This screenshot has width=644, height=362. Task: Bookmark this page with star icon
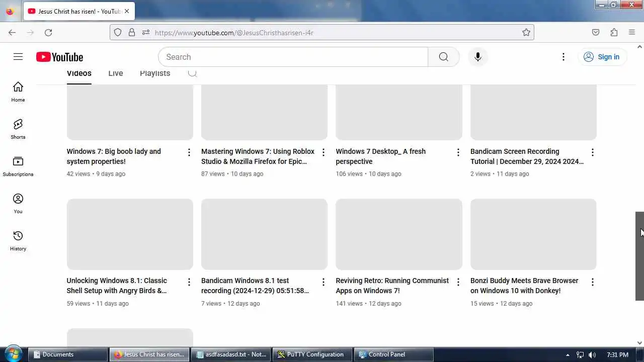pos(526,32)
